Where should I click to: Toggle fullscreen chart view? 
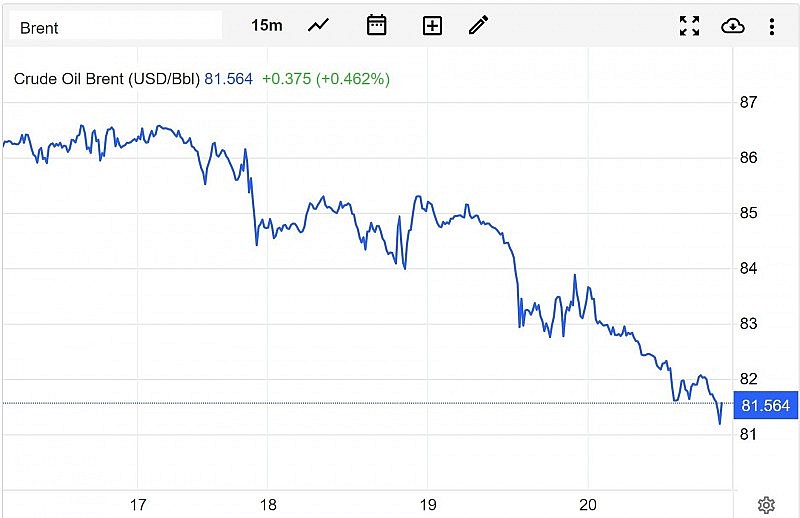[x=689, y=26]
